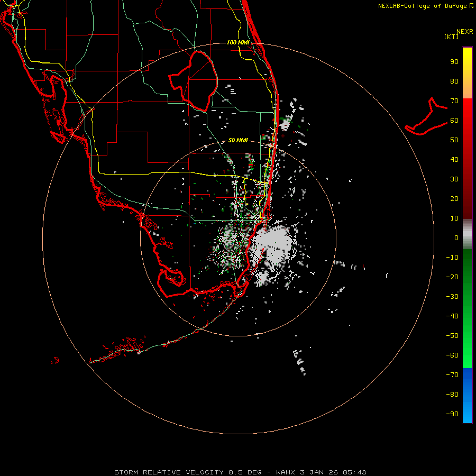Click the -30 scale value
The height and width of the screenshot is (476, 476).
point(452,297)
